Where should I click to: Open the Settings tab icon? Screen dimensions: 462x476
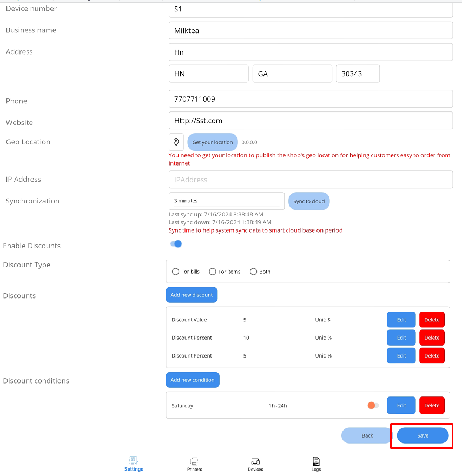click(134, 461)
